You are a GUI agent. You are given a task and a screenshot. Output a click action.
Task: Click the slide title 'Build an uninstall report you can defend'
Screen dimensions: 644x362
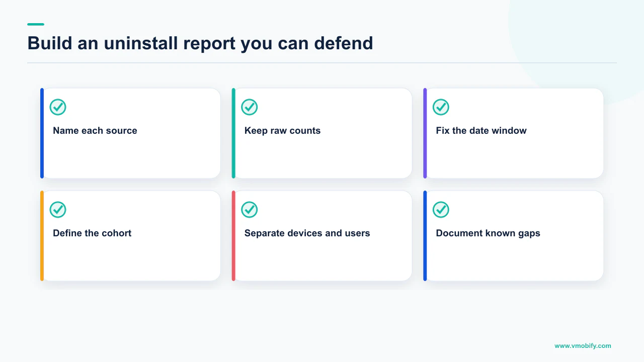pyautogui.click(x=200, y=44)
